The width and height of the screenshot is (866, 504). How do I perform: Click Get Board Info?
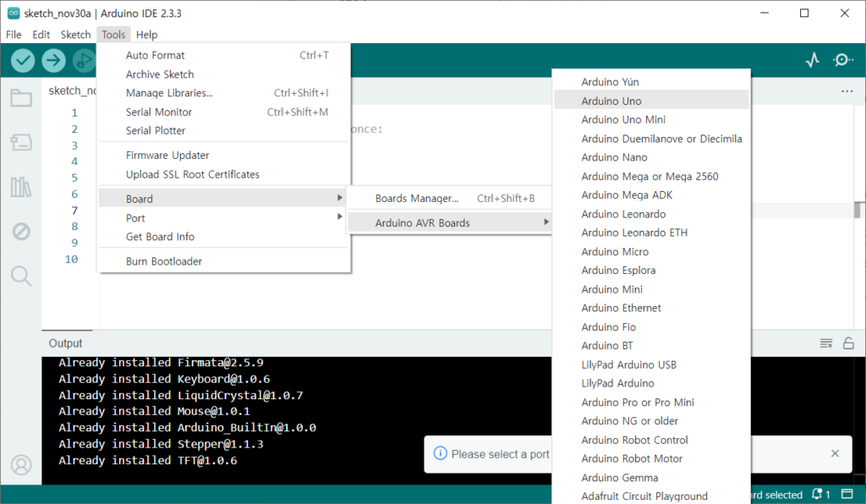tap(224, 237)
